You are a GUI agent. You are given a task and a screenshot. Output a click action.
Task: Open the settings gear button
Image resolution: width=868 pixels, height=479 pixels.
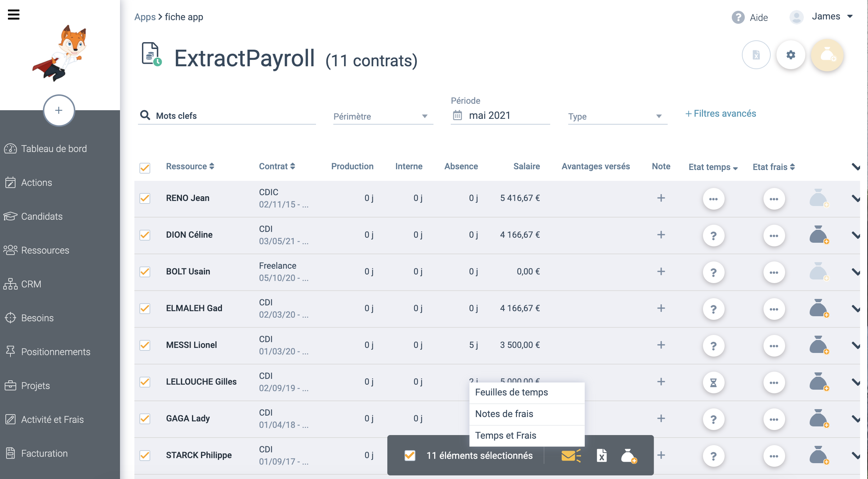point(791,55)
